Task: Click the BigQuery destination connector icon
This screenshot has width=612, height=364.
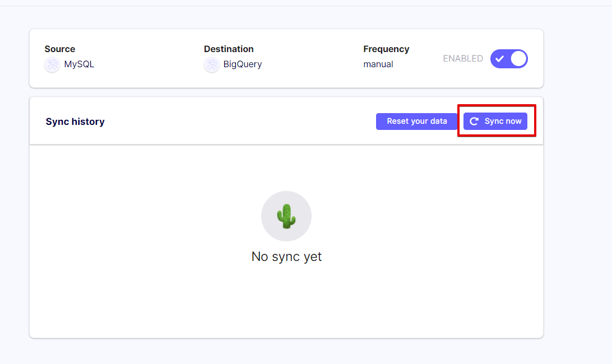Action: tap(211, 65)
